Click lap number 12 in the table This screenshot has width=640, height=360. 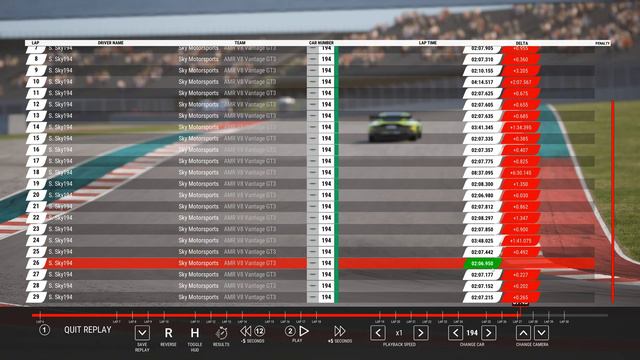pyautogui.click(x=36, y=104)
